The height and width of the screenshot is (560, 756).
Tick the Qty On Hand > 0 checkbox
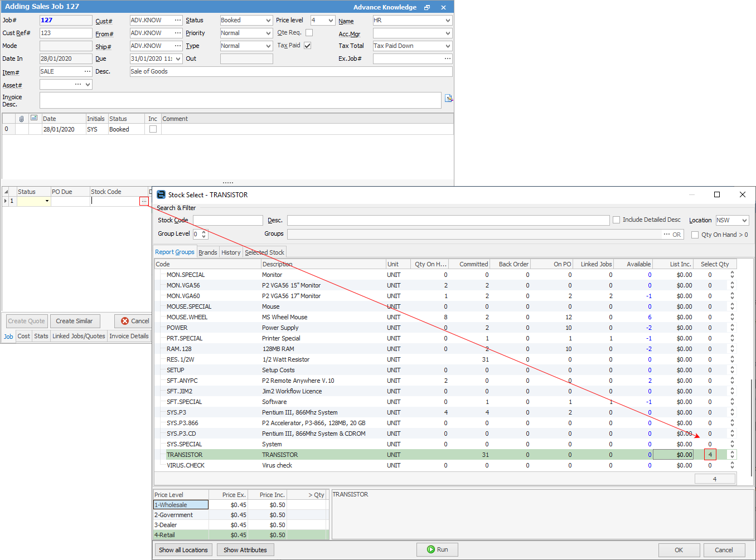[x=695, y=235]
